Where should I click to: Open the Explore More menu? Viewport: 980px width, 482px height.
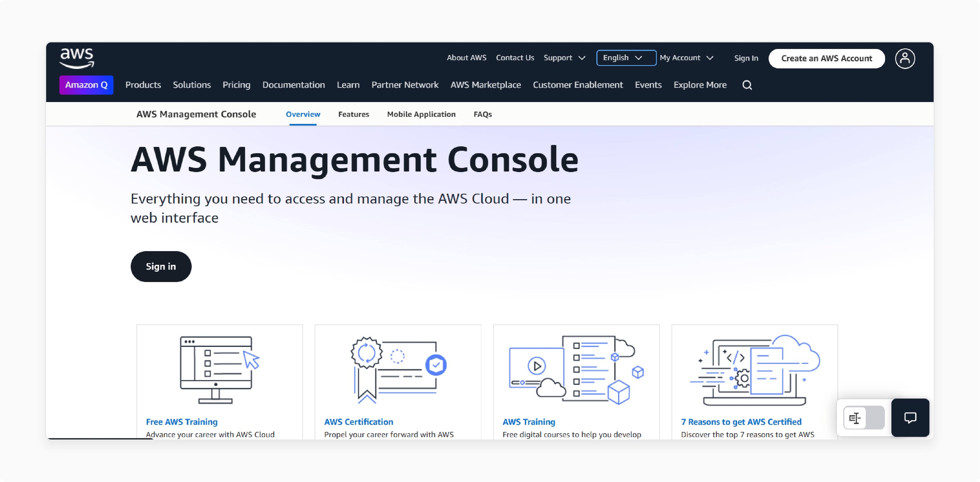click(x=700, y=85)
